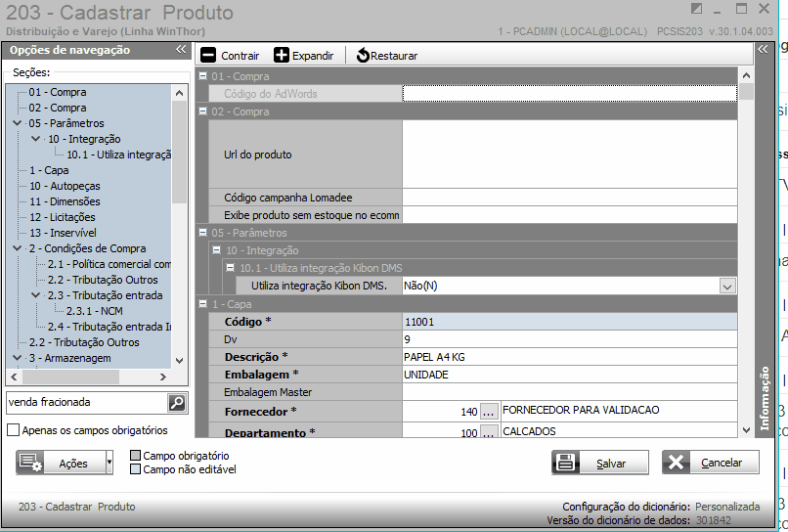Click Personalizada dictionary configuration text
Screen dimensions: 788x532
727,507
